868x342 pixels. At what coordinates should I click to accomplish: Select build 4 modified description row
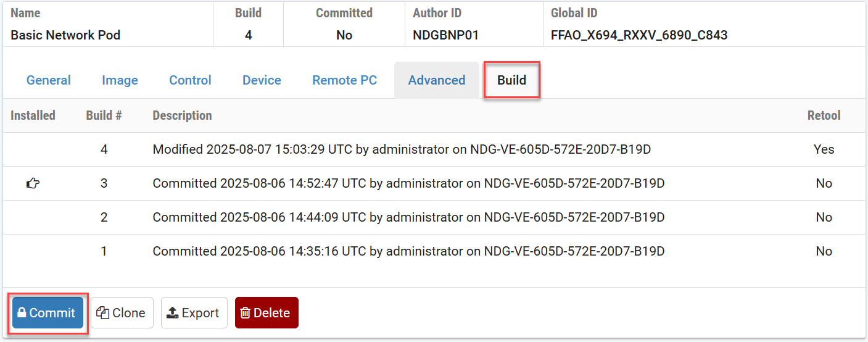tap(402, 149)
